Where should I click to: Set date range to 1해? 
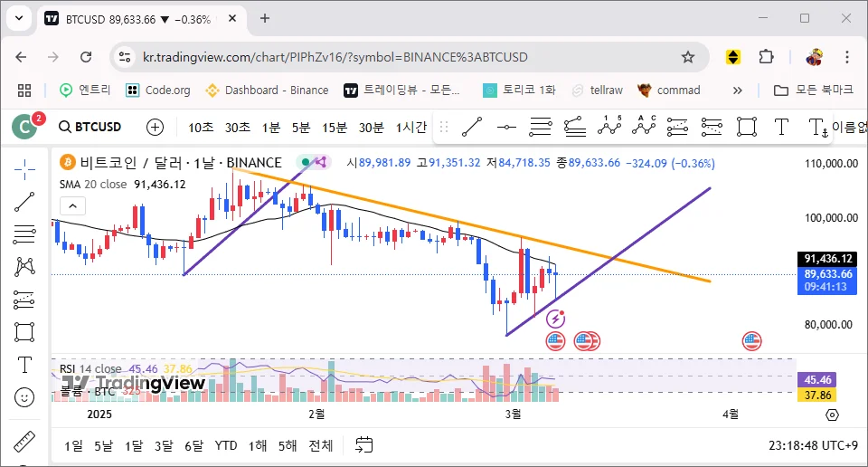(x=258, y=446)
